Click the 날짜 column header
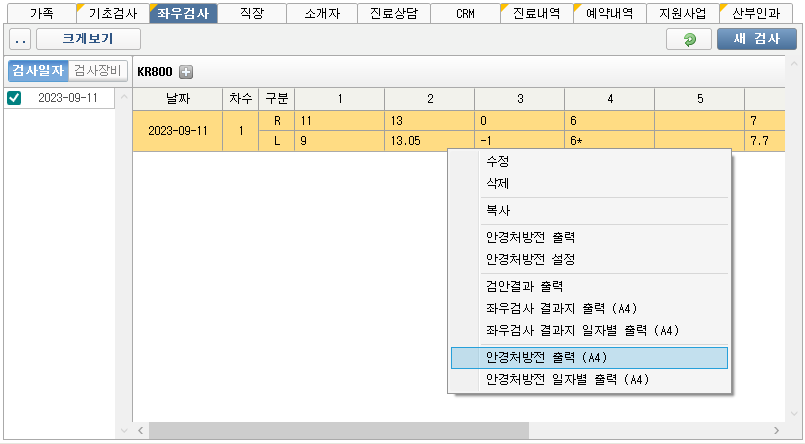Screen dimensions: 805x444 pos(177,98)
